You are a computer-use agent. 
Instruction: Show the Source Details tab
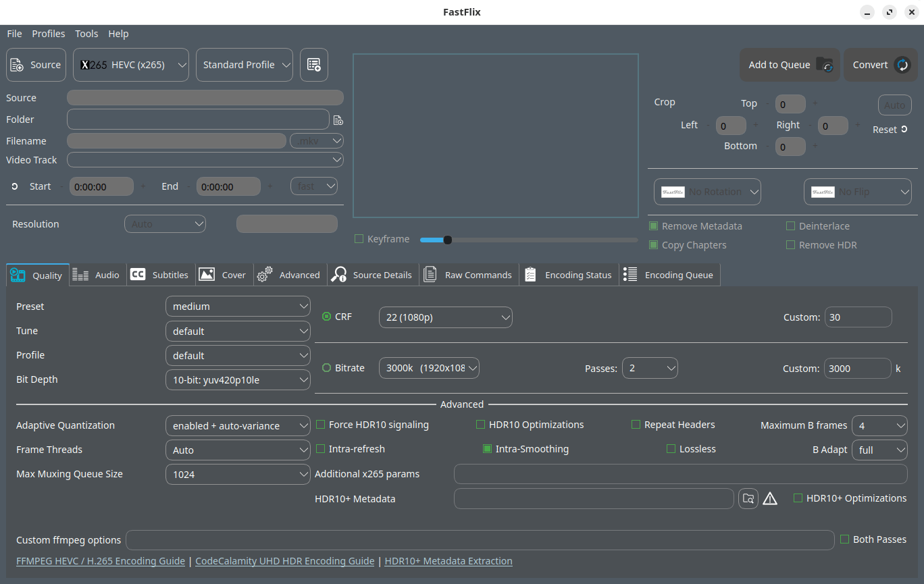point(373,275)
